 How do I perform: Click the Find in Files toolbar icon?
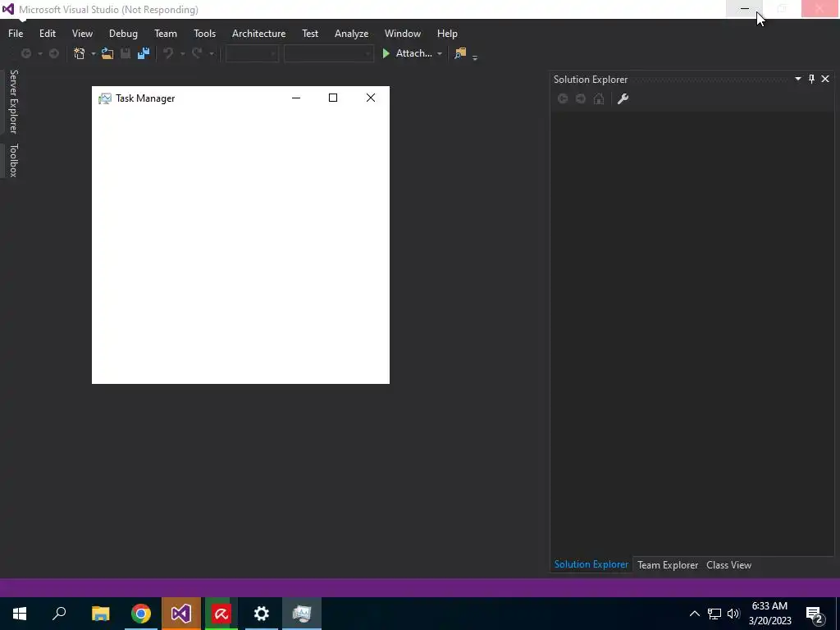point(460,53)
